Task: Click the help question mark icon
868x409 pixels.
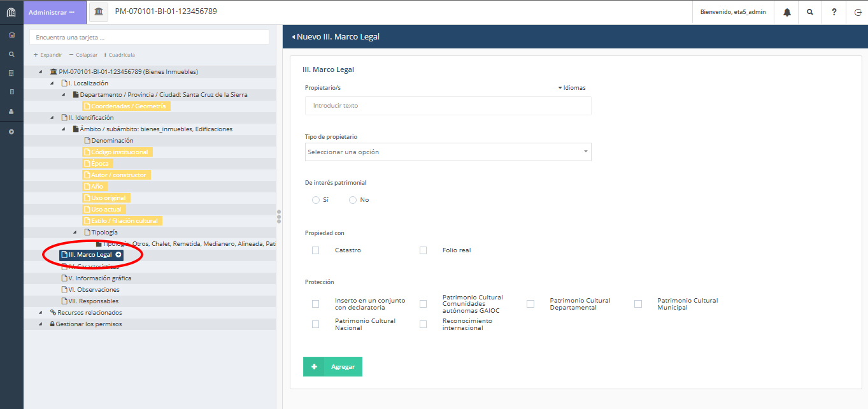Action: click(834, 12)
